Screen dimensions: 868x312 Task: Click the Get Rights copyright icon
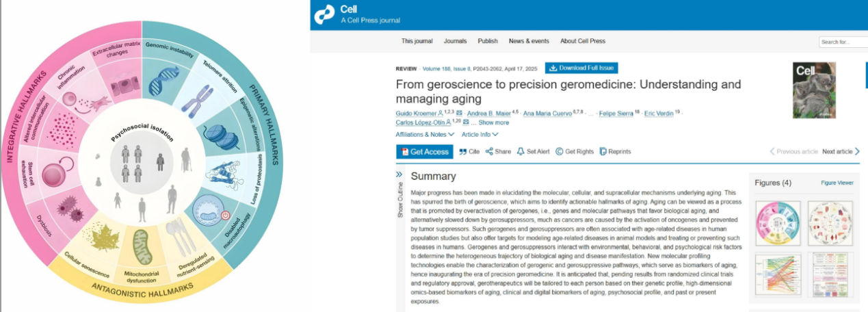pyautogui.click(x=559, y=151)
